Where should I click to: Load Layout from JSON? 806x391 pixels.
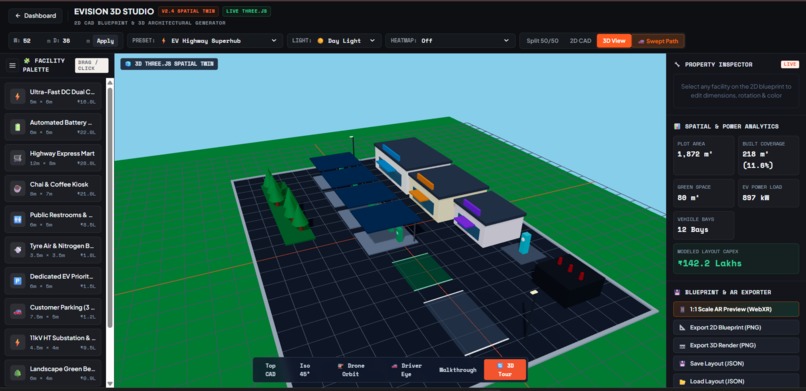[x=736, y=382]
